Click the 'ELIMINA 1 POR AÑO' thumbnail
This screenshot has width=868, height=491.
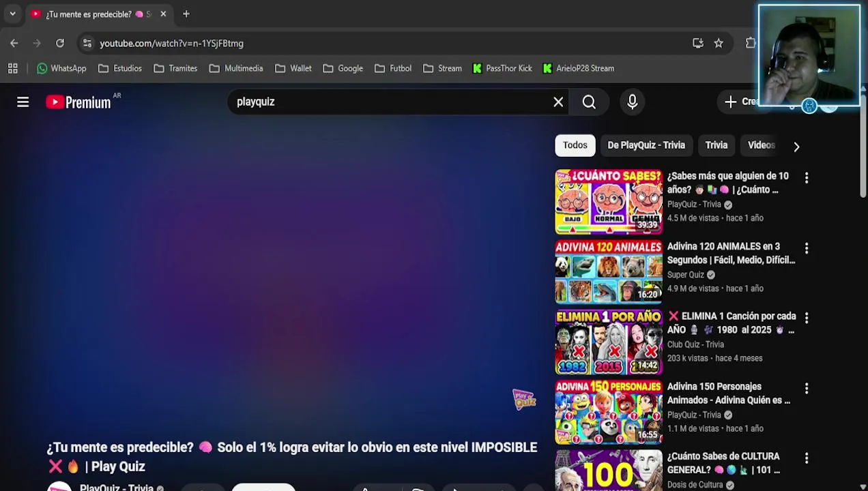point(609,342)
